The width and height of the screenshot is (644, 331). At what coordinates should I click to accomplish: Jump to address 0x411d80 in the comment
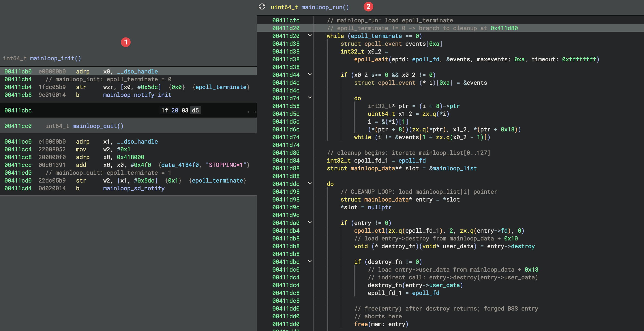pos(504,28)
